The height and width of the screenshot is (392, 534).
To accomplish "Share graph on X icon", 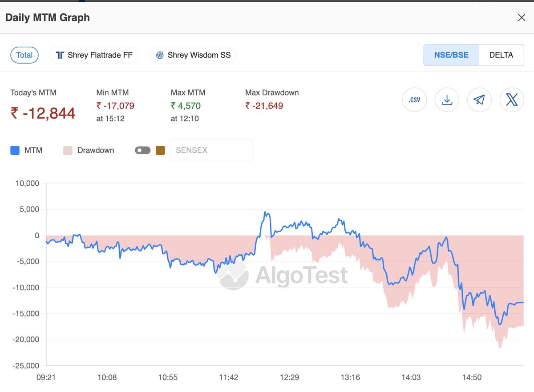I will [x=512, y=100].
